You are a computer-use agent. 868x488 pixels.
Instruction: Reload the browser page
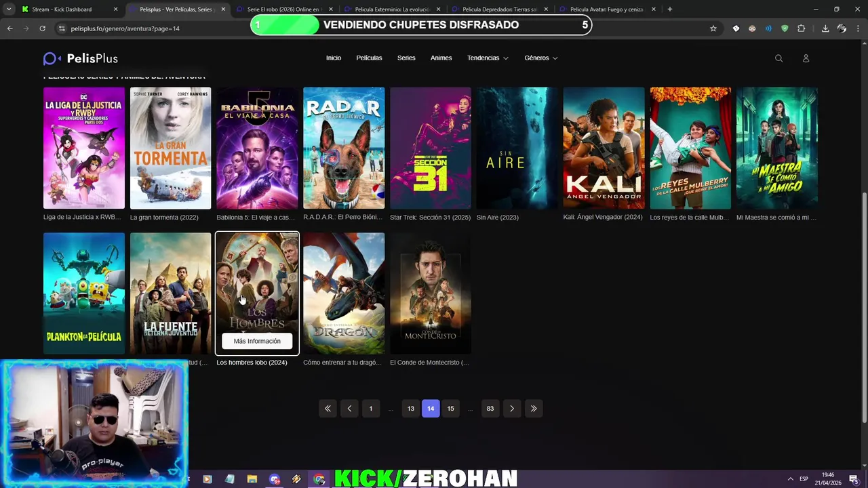pyautogui.click(x=42, y=28)
